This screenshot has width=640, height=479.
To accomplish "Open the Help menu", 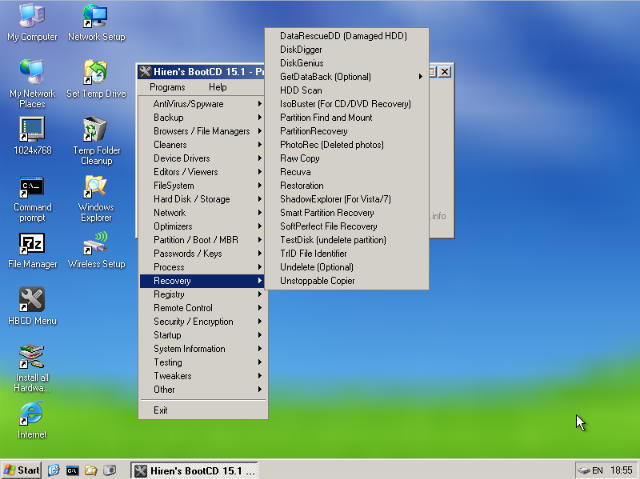I will tap(217, 88).
